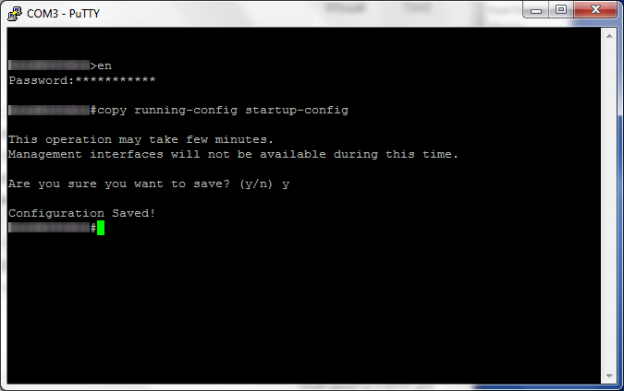
Task: Restore down the PuTTY window
Action: 561,10
